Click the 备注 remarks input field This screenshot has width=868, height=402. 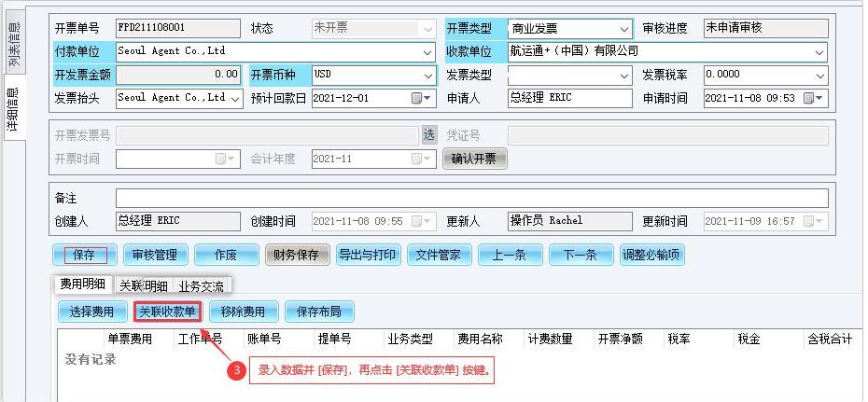coord(471,198)
